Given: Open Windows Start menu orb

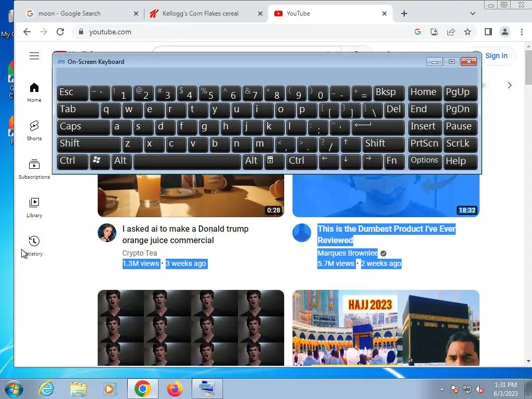Looking at the screenshot, I should click(x=14, y=389).
